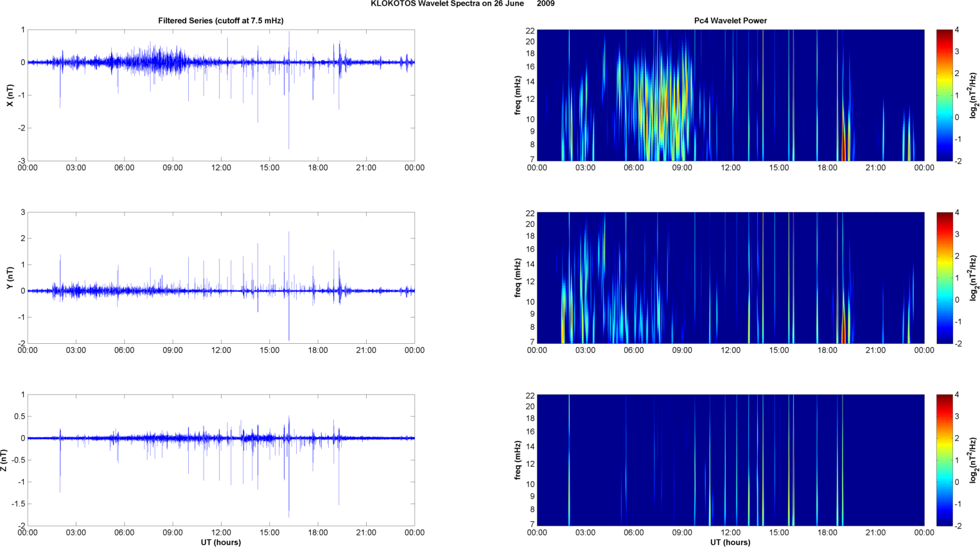Image resolution: width=980 pixels, height=547 pixels.
Task: Click the freq (mHz) label of middle spectrogram
Action: pos(517,278)
